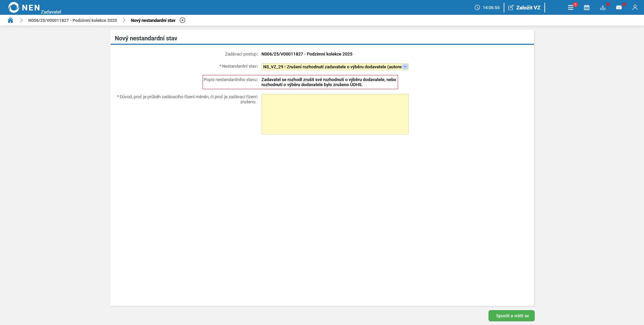
Task: Open the hamburger menu with notification badge
Action: 571,7
